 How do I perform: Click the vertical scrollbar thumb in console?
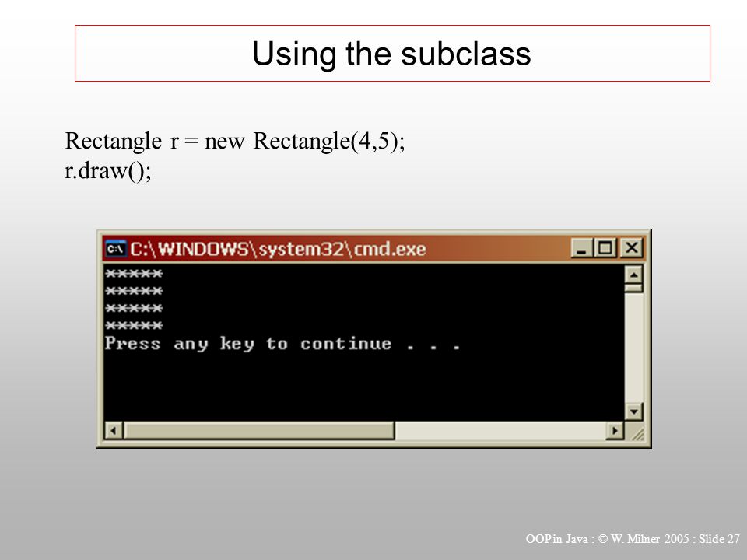633,288
